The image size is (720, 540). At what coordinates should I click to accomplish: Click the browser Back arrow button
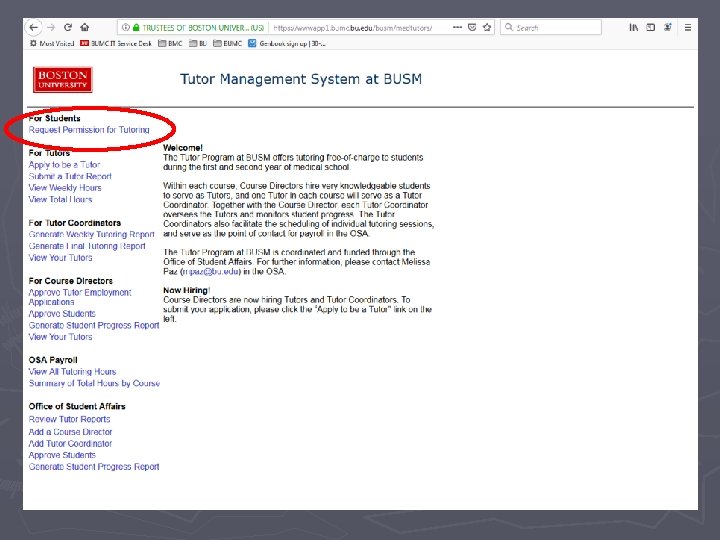33,28
